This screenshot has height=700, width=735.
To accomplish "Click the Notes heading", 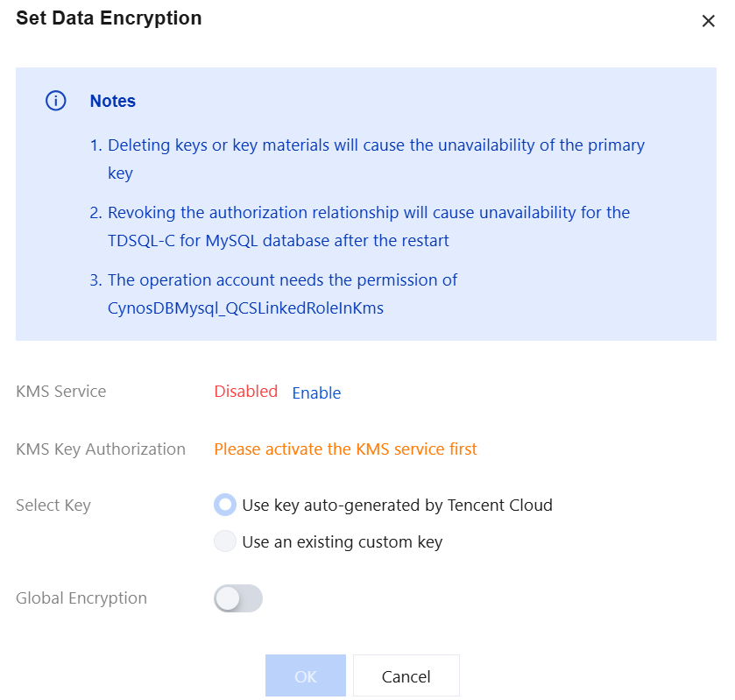I will (x=112, y=101).
